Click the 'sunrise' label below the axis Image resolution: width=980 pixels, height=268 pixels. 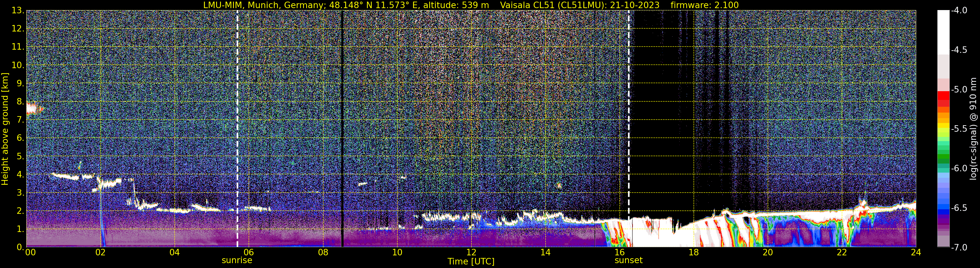tap(237, 261)
